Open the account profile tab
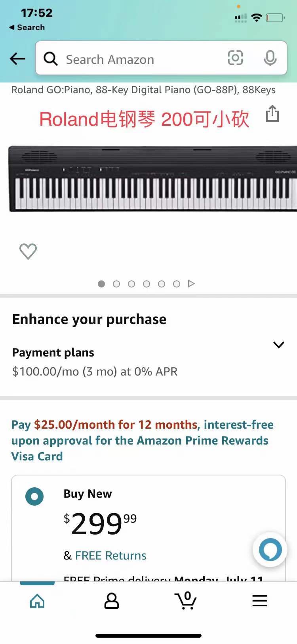This screenshot has height=644, width=297. tap(111, 600)
